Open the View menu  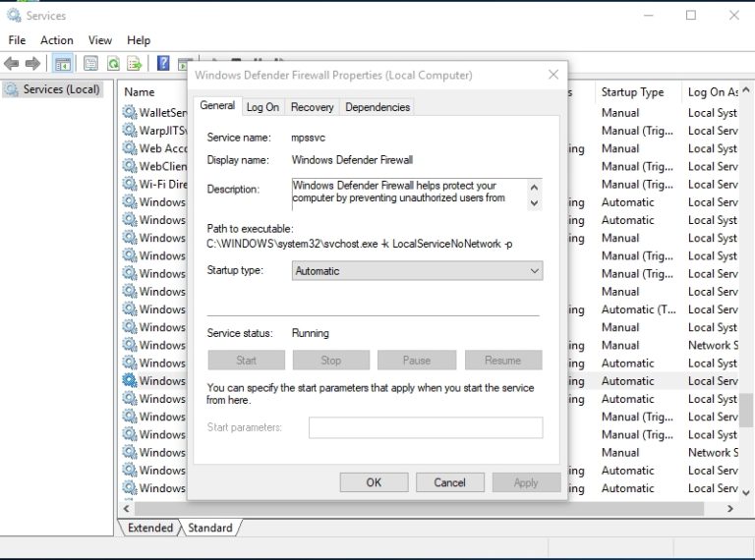pos(100,40)
